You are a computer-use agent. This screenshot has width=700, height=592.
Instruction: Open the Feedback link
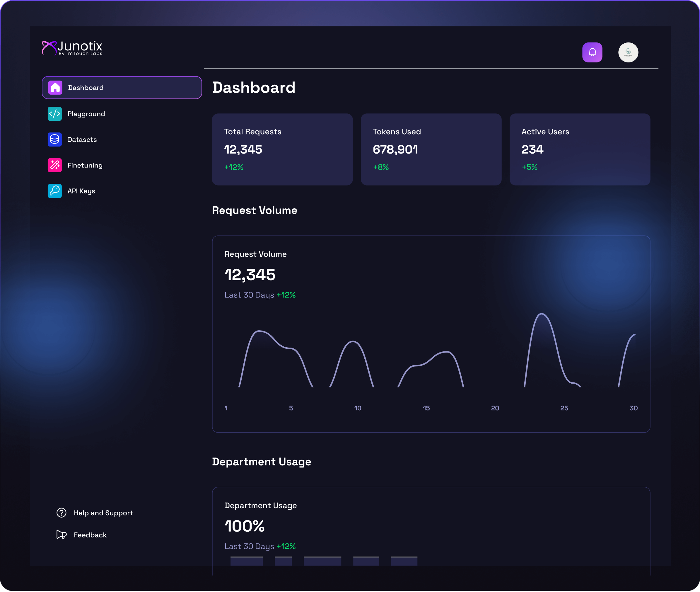90,535
